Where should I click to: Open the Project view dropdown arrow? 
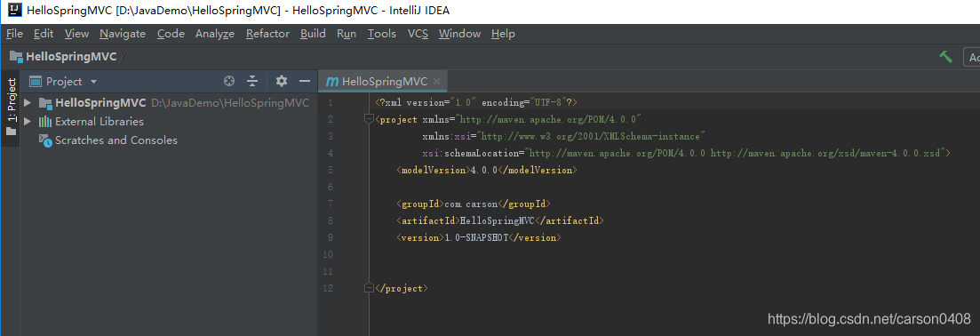coord(94,82)
